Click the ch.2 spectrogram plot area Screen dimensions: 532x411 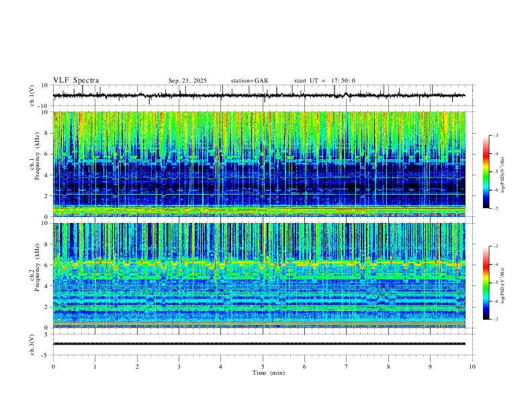click(x=259, y=275)
